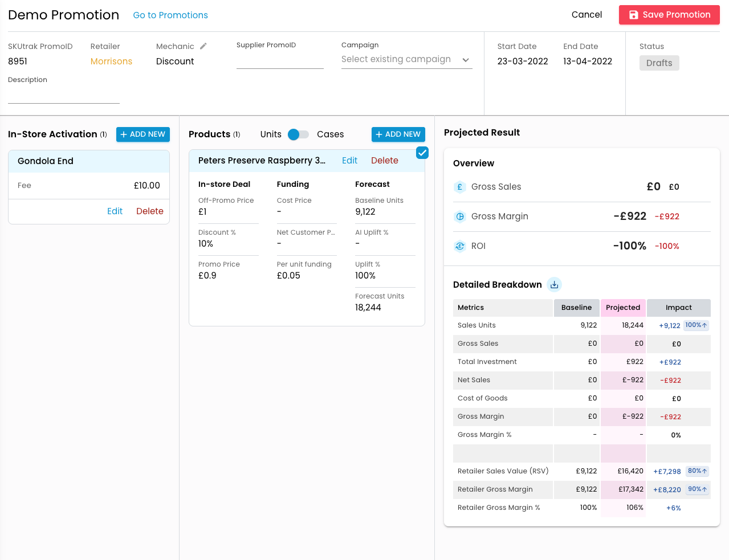Click the Gross Margin overview icon
729x560 pixels.
[460, 216]
